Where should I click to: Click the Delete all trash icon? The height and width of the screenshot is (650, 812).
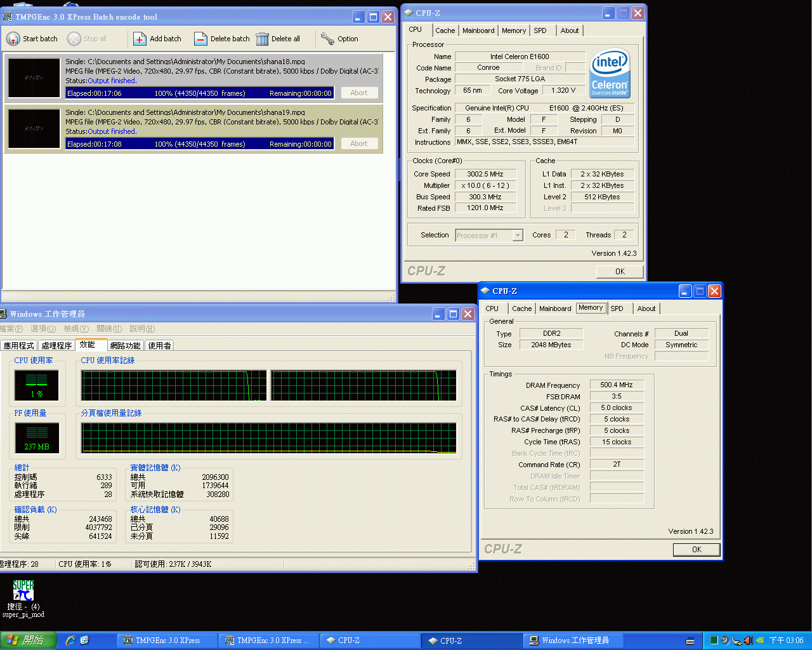click(x=262, y=39)
